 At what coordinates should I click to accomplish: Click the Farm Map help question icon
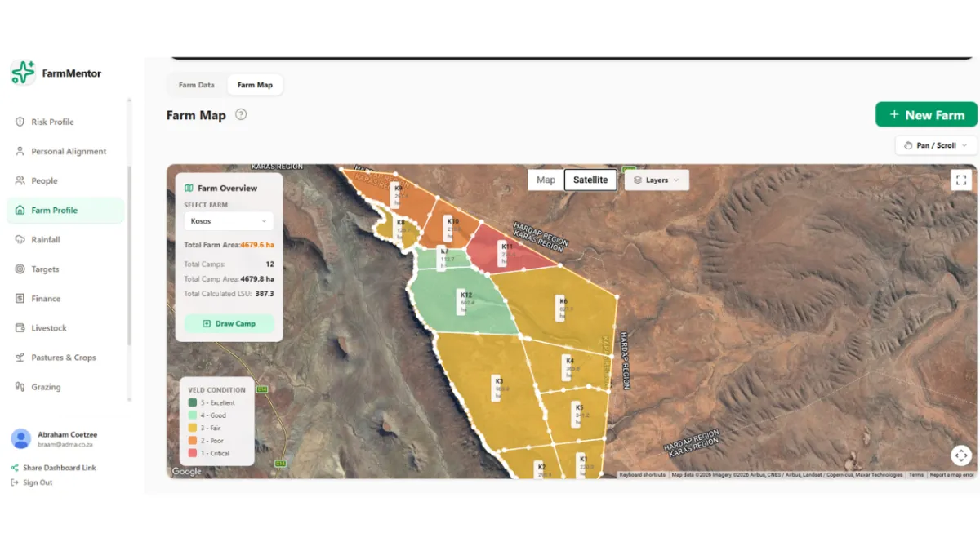241,114
